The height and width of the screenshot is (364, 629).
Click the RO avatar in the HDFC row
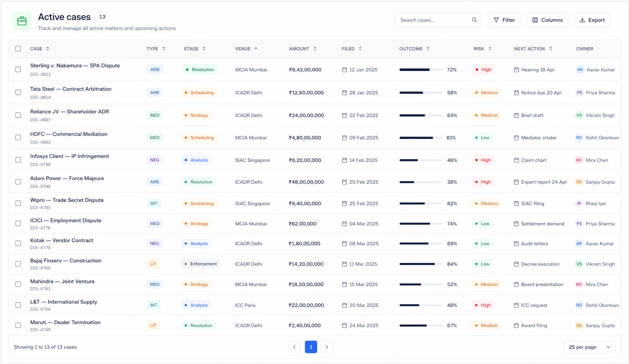[579, 138]
